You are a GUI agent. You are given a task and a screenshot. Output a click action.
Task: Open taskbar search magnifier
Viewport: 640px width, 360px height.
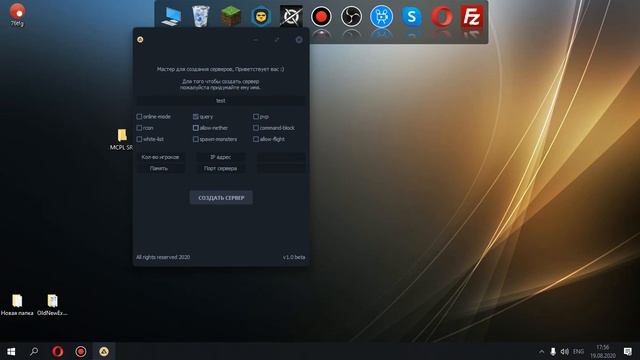pyautogui.click(x=34, y=351)
